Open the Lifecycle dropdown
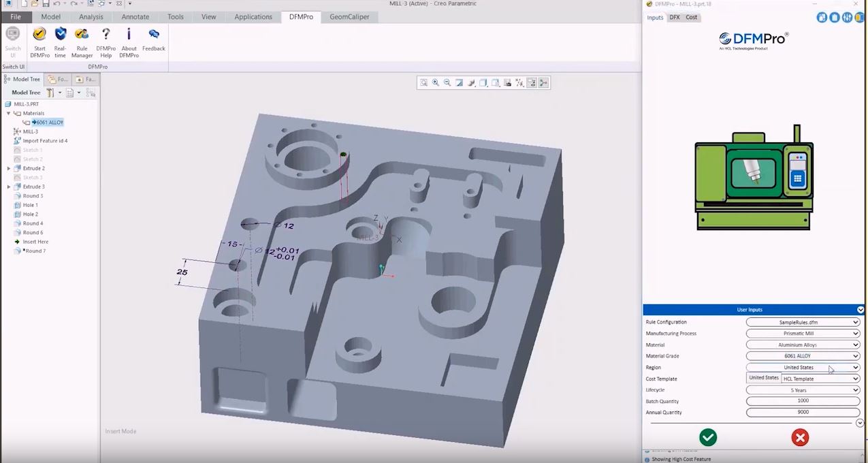The height and width of the screenshot is (463, 868). click(x=803, y=390)
